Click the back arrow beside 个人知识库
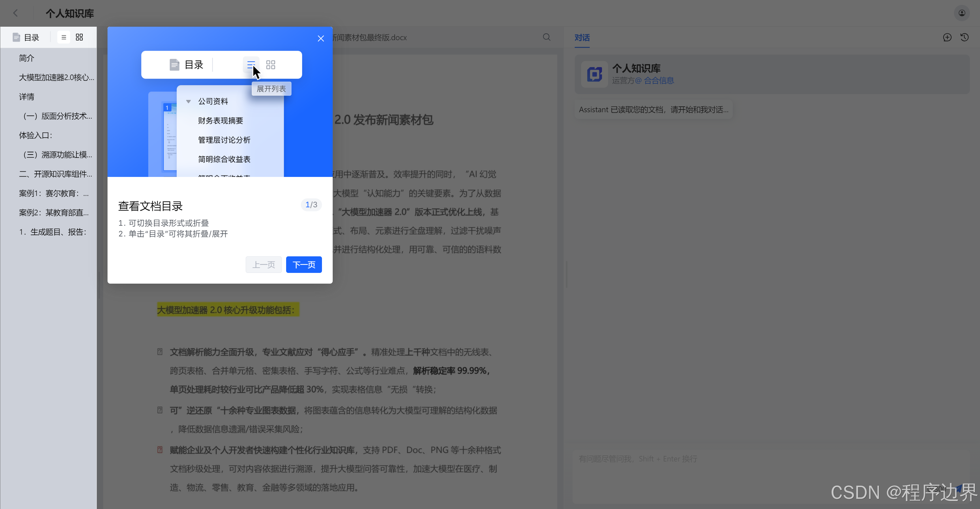 [x=16, y=13]
